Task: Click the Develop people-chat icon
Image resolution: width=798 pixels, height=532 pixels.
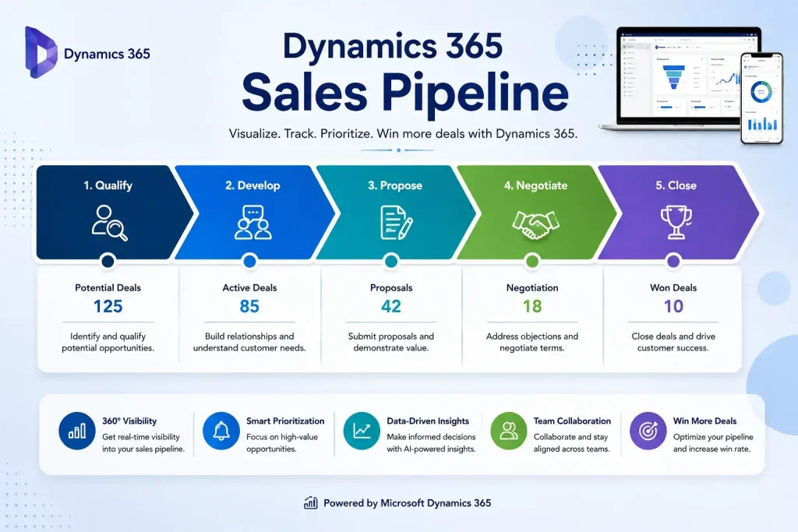Action: click(x=253, y=222)
